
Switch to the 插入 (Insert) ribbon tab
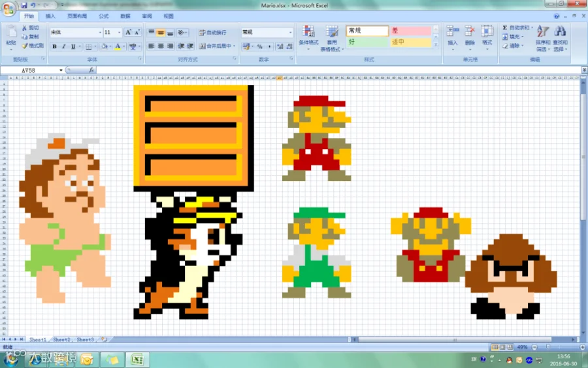click(50, 16)
